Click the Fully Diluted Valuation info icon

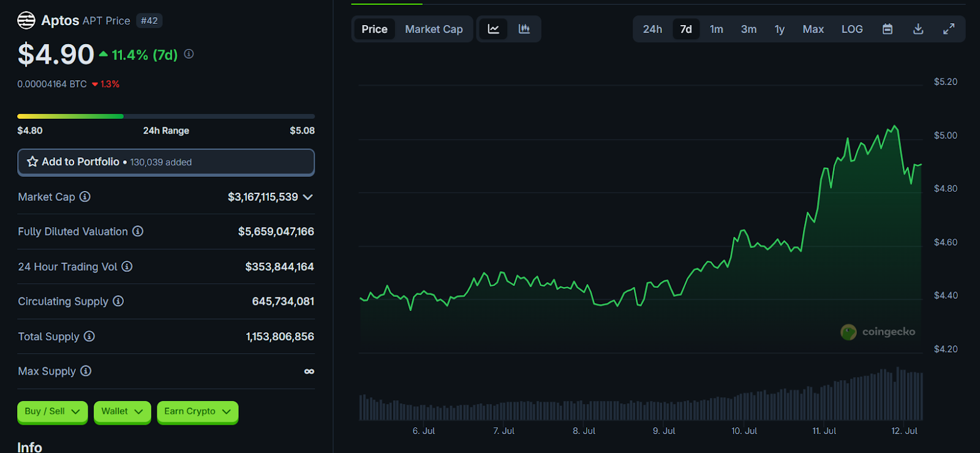pos(138,231)
